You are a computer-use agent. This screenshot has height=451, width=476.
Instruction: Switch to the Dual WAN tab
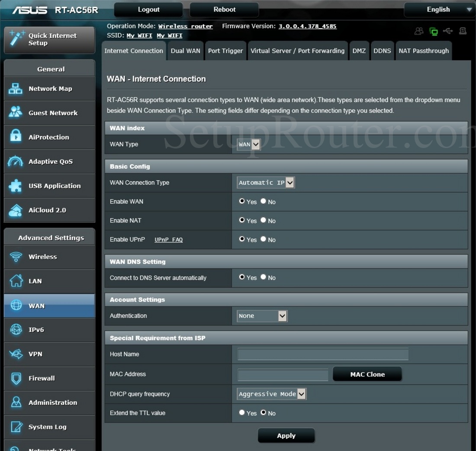click(185, 51)
